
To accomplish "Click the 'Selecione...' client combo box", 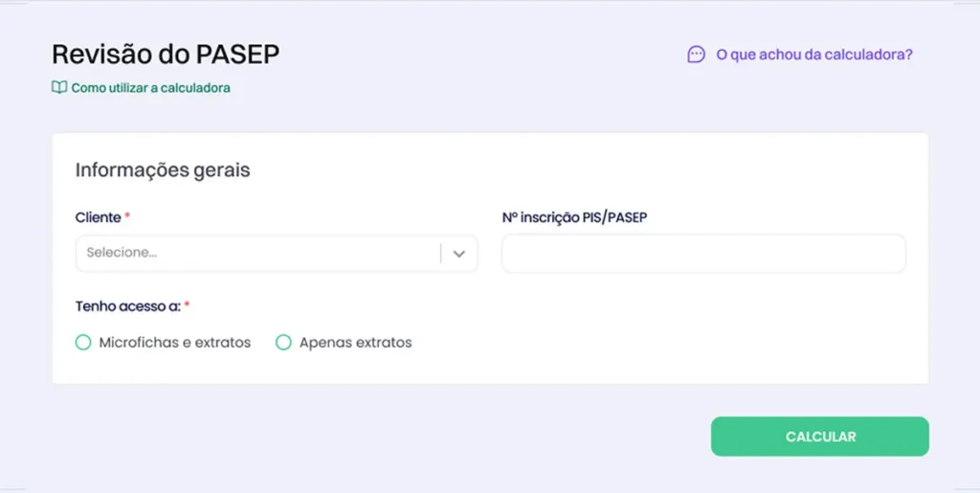I will (258, 254).
